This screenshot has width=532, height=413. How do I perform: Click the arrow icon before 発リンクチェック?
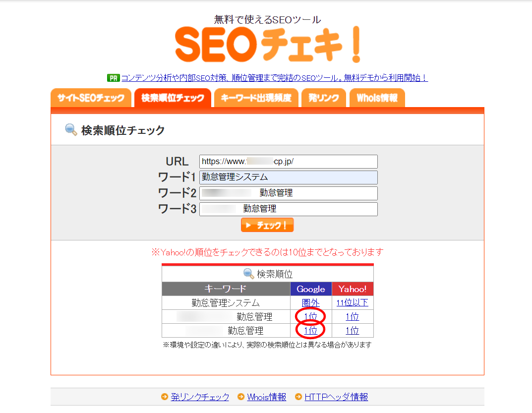(x=165, y=396)
